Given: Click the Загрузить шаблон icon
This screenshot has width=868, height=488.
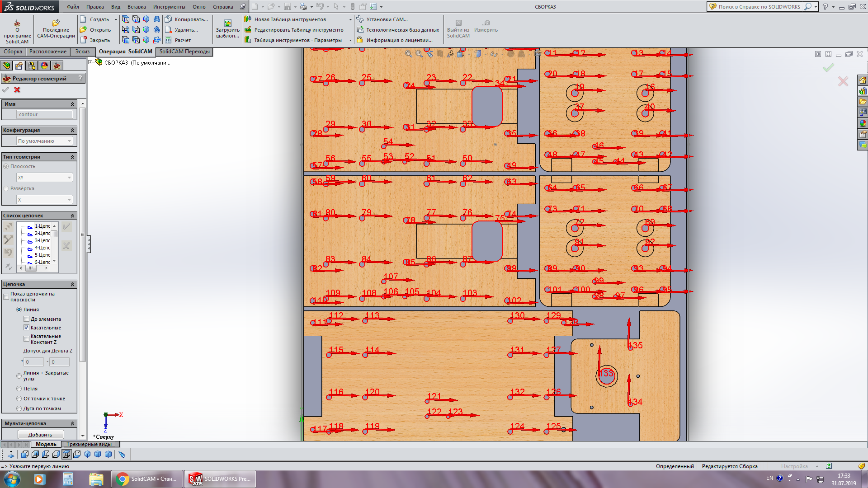Looking at the screenshot, I should 228,23.
